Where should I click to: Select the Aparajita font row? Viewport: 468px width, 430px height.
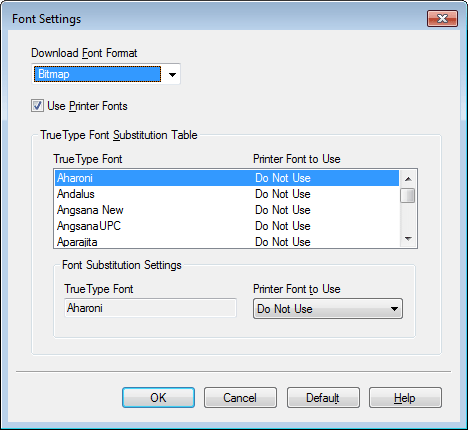coord(227,242)
